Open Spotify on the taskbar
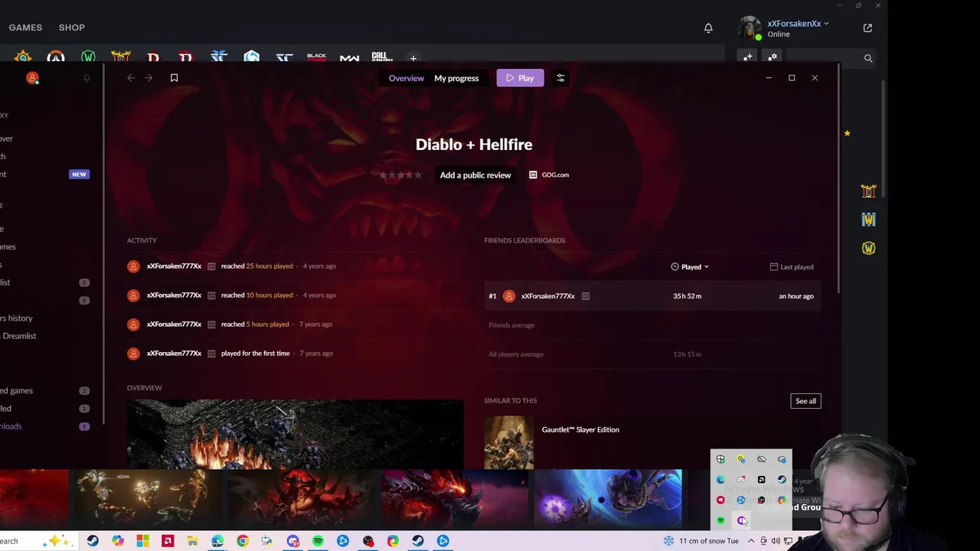This screenshot has width=980, height=551. point(318,541)
